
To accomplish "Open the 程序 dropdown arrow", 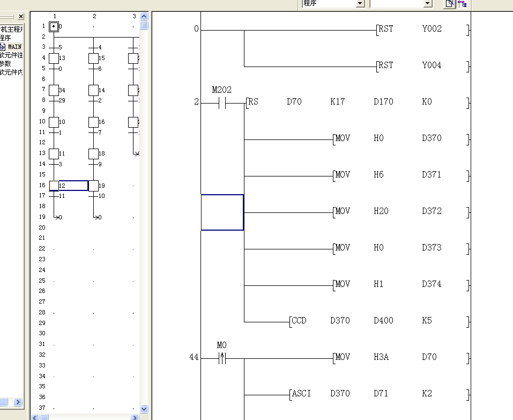I will pyautogui.click(x=360, y=4).
